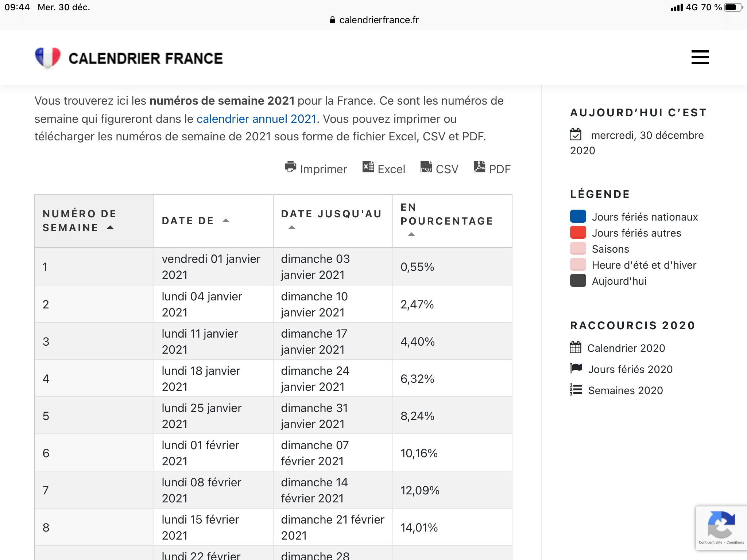Open the calendrier annuel 2021 link
The image size is (747, 560).
click(x=256, y=119)
